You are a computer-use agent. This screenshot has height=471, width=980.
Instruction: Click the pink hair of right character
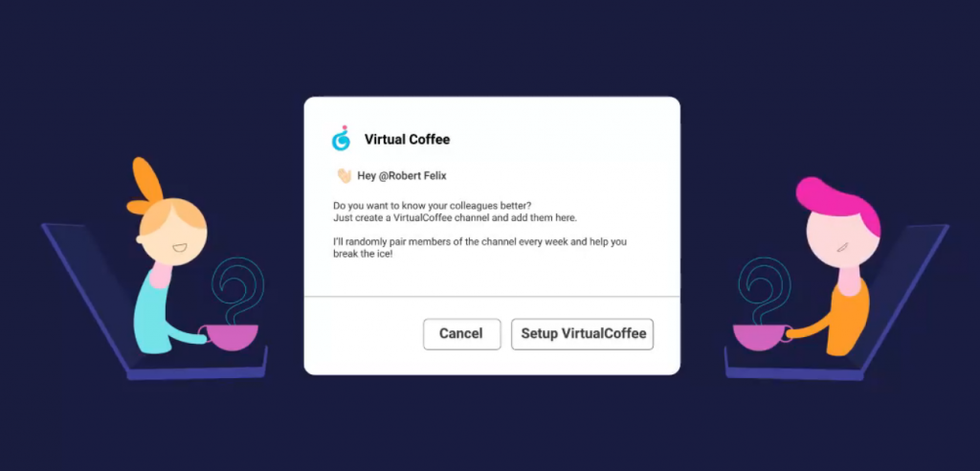[838, 203]
